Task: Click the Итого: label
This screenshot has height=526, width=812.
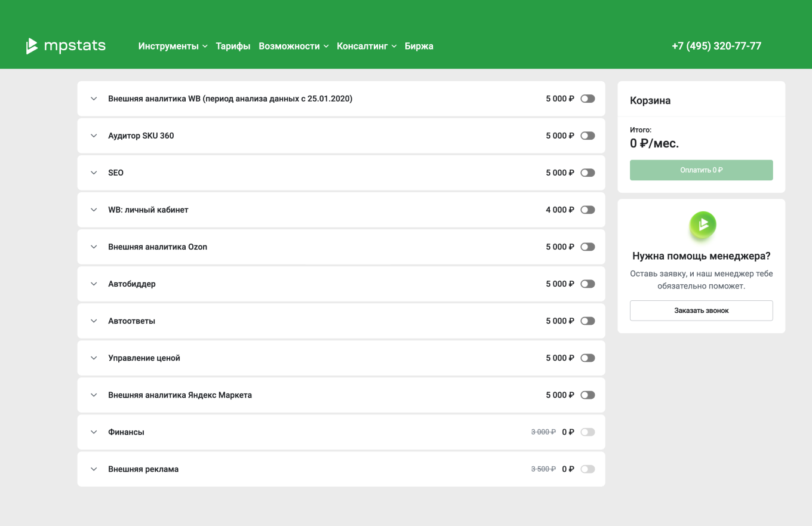Action: coord(641,130)
